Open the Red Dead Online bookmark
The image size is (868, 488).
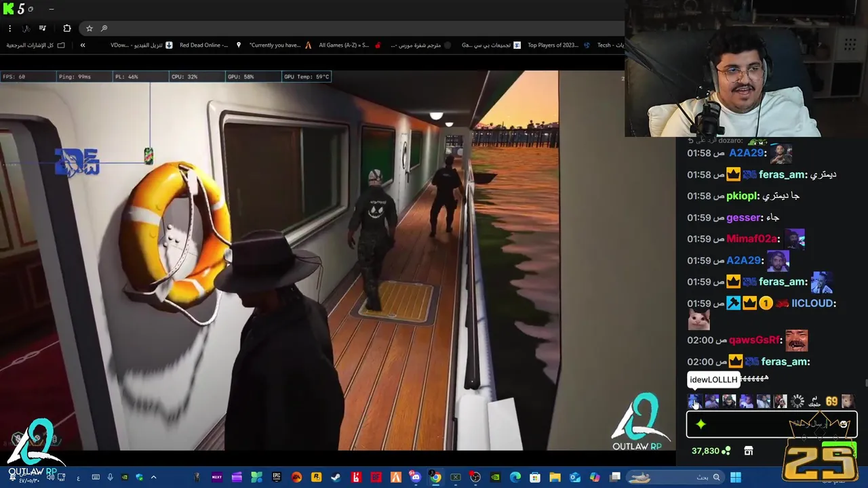(210, 45)
